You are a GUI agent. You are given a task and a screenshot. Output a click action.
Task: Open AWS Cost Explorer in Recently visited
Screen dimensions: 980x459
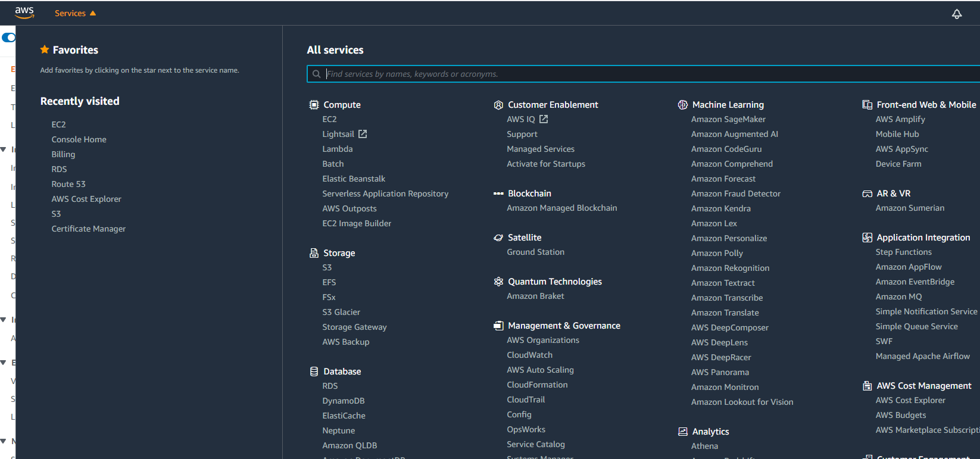86,199
